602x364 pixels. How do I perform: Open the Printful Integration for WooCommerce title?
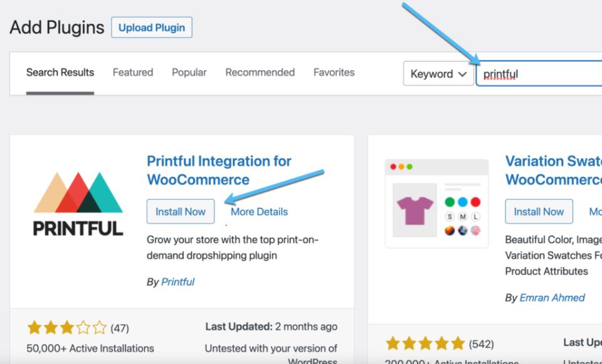pyautogui.click(x=219, y=170)
